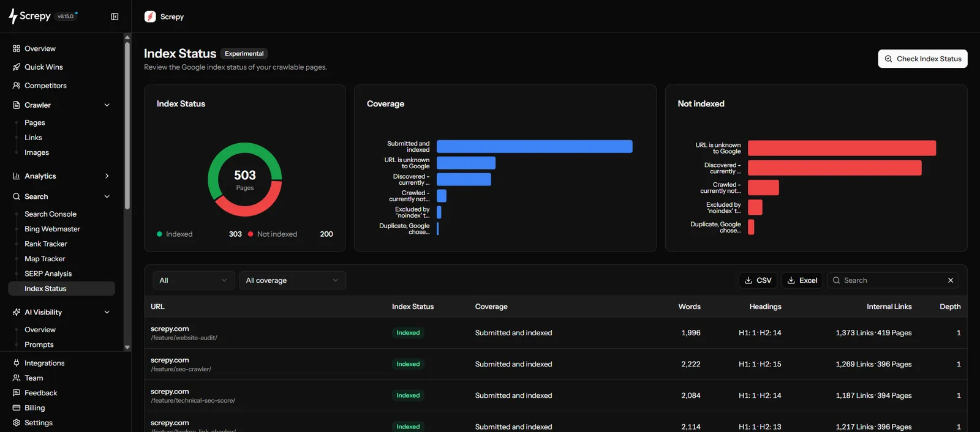The image size is (980, 432).
Task: Open the /feature/seo-crawler/ URL link
Action: click(181, 369)
